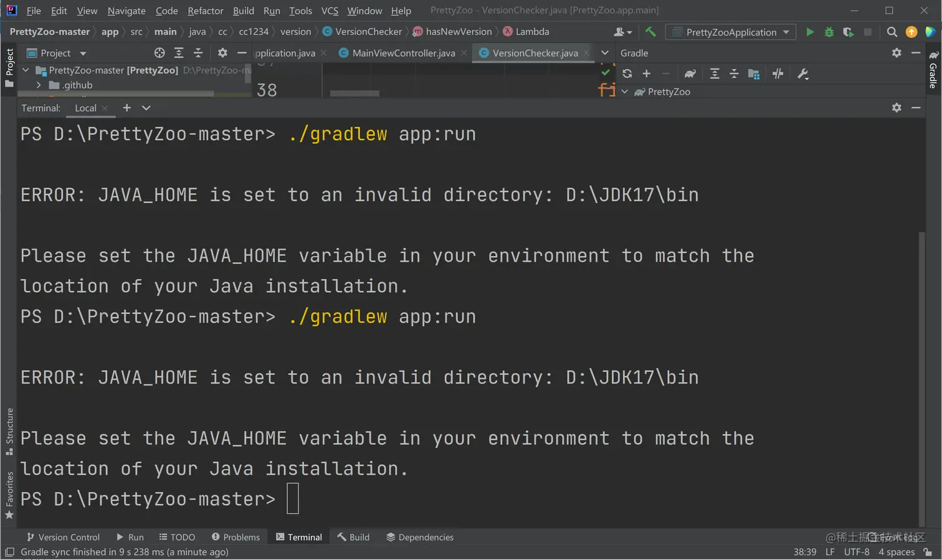Close the Local terminal tab

[105, 108]
